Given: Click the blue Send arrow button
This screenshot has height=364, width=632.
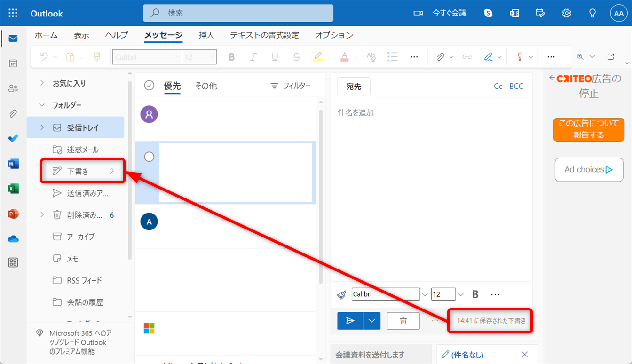Looking at the screenshot, I should pos(350,321).
